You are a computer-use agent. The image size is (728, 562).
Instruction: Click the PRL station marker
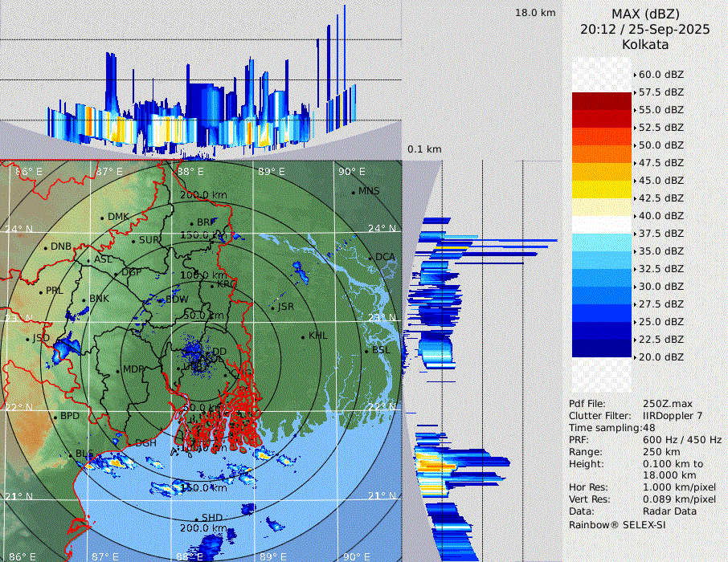click(x=42, y=291)
